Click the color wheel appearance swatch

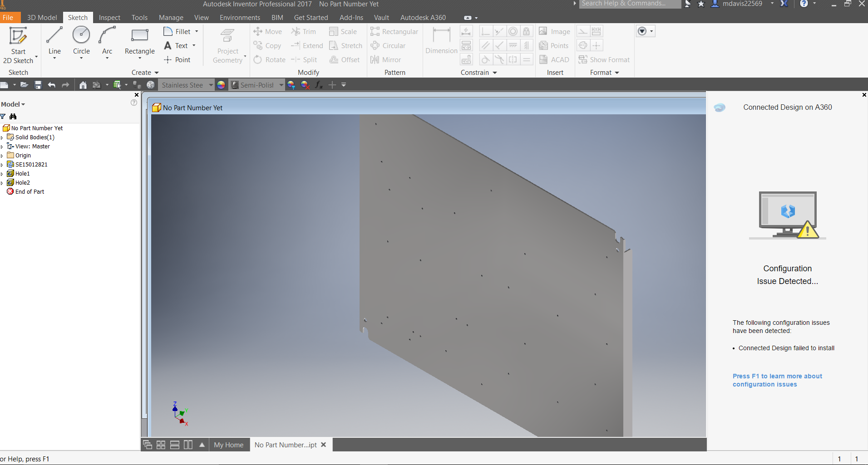221,85
